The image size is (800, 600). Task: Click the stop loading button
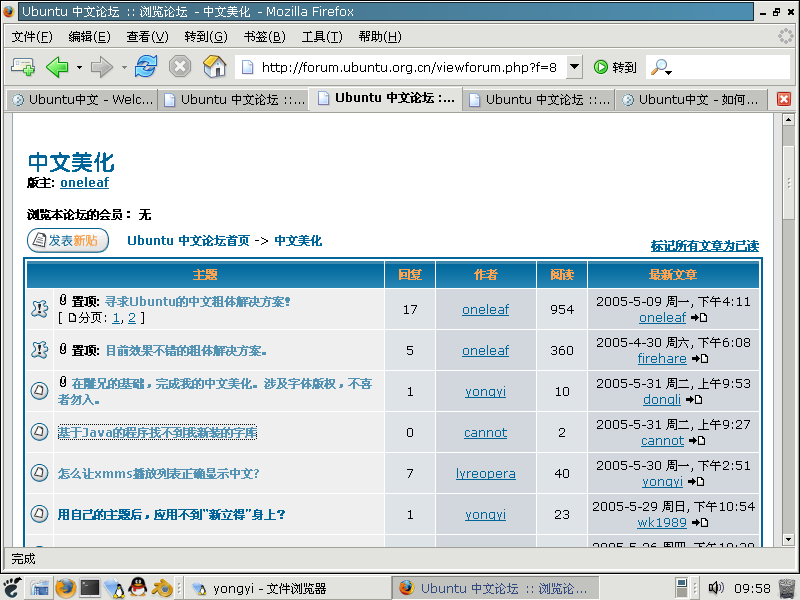[x=180, y=67]
